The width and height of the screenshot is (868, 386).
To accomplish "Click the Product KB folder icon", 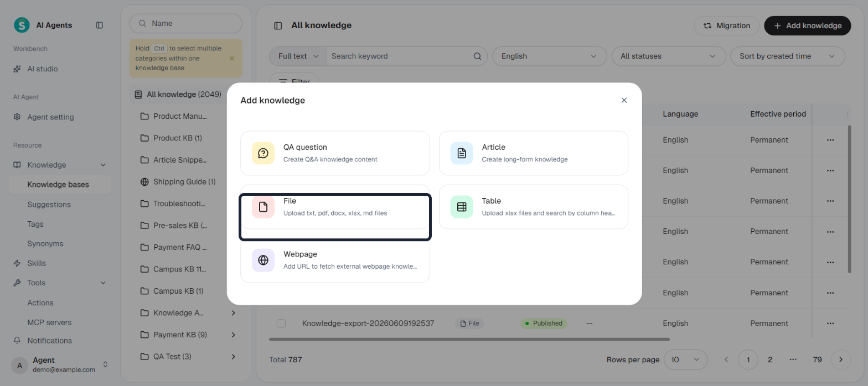I will tap(144, 138).
